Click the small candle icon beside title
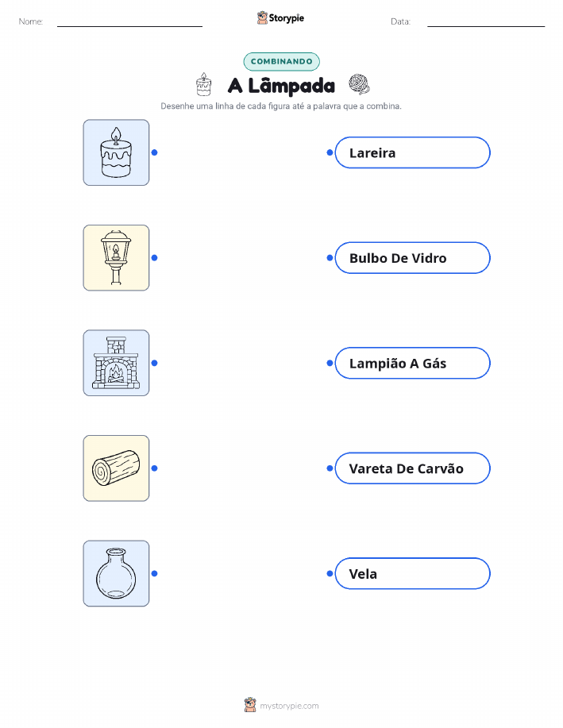563x728 pixels. coord(203,84)
